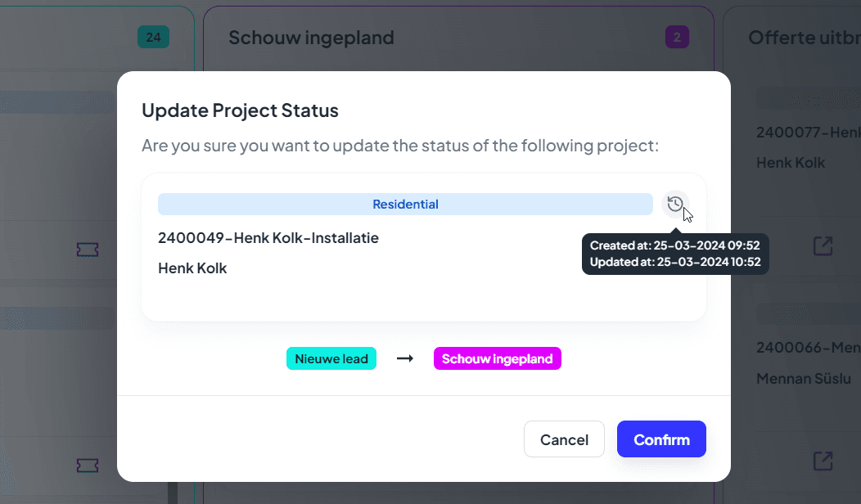
Task: Open the 2400066 project card
Action: (x=808, y=348)
